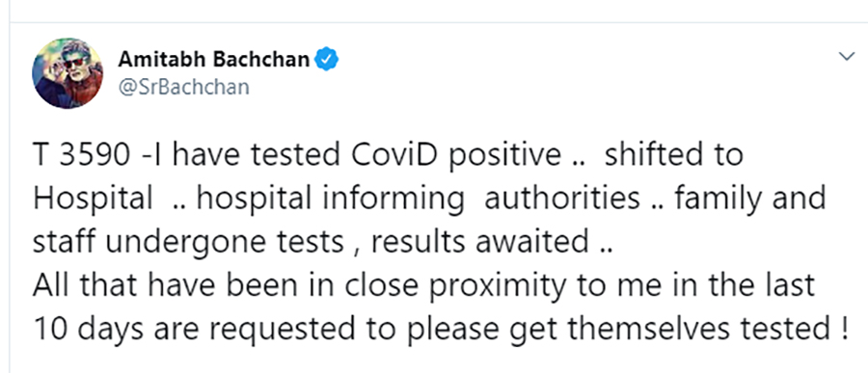Click the blue verified badge icon

click(x=327, y=59)
